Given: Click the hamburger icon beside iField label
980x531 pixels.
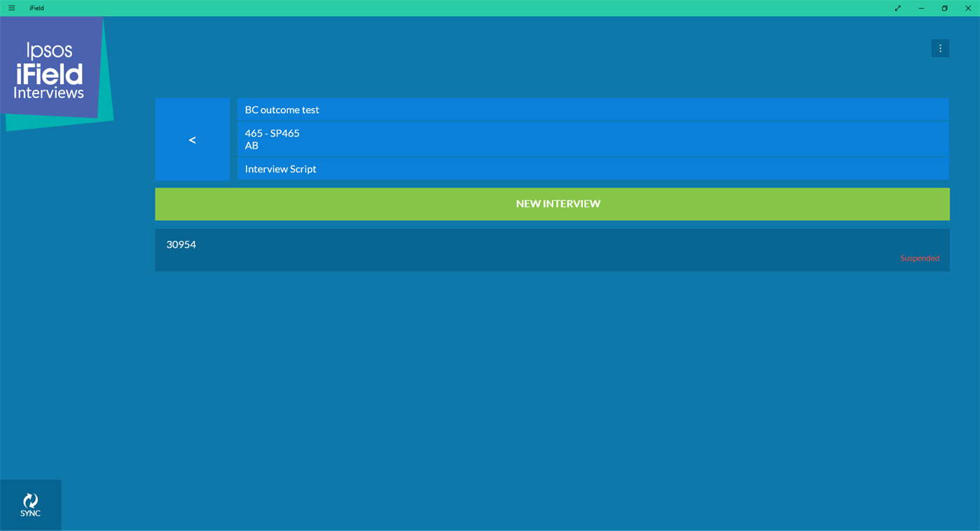Looking at the screenshot, I should 11,8.
